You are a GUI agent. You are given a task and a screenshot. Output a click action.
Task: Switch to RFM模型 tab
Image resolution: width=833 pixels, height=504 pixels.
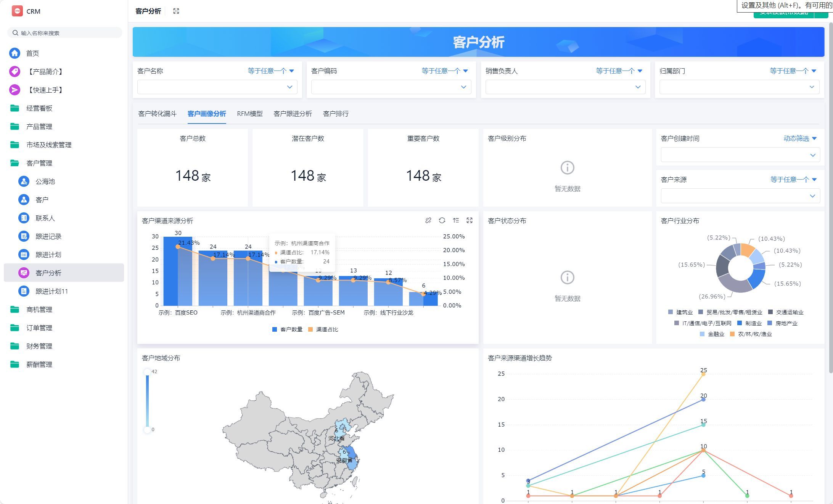[249, 114]
